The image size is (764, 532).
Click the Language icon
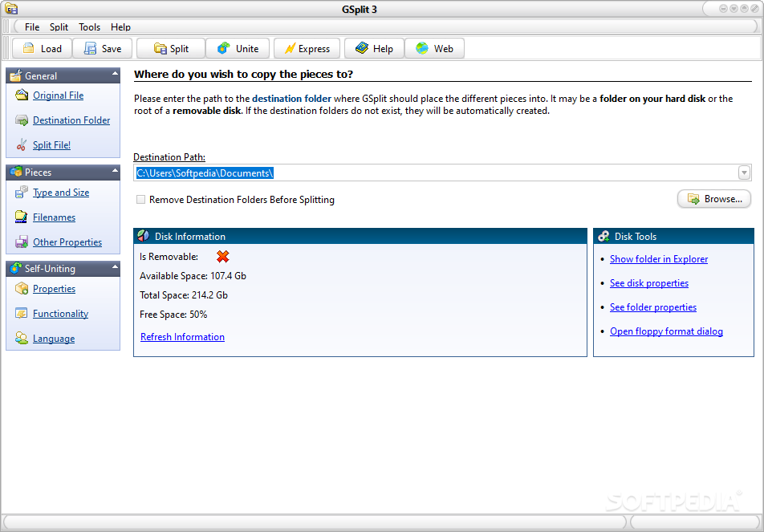[x=22, y=338]
